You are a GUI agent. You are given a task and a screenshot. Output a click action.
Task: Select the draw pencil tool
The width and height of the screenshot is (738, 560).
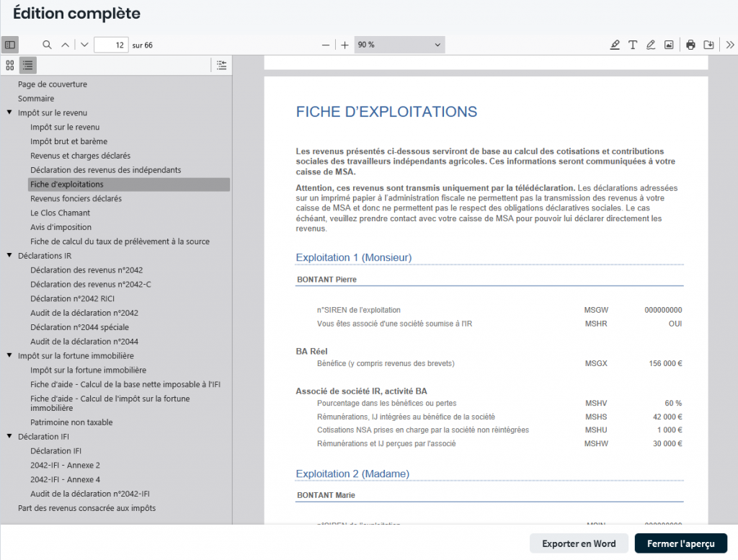point(651,45)
